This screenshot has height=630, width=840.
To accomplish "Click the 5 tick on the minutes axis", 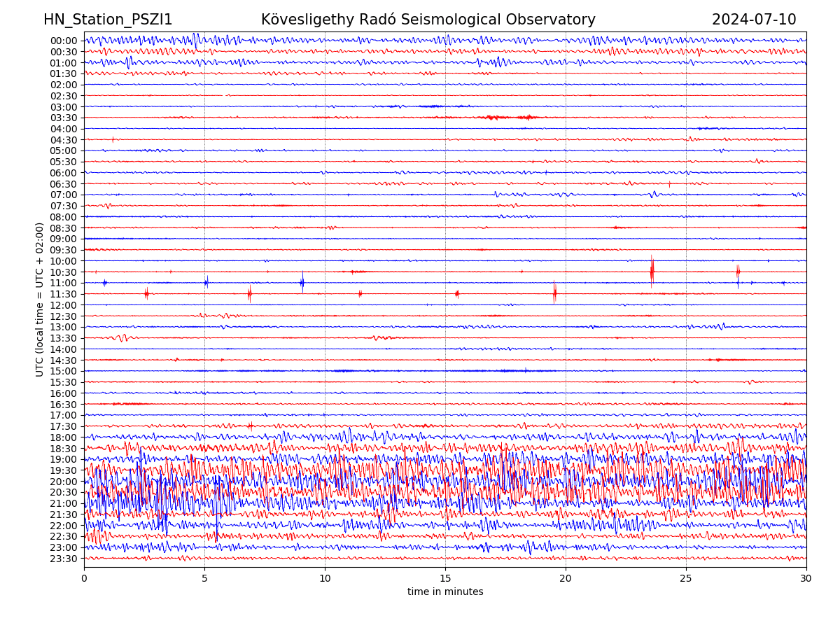I will point(204,579).
